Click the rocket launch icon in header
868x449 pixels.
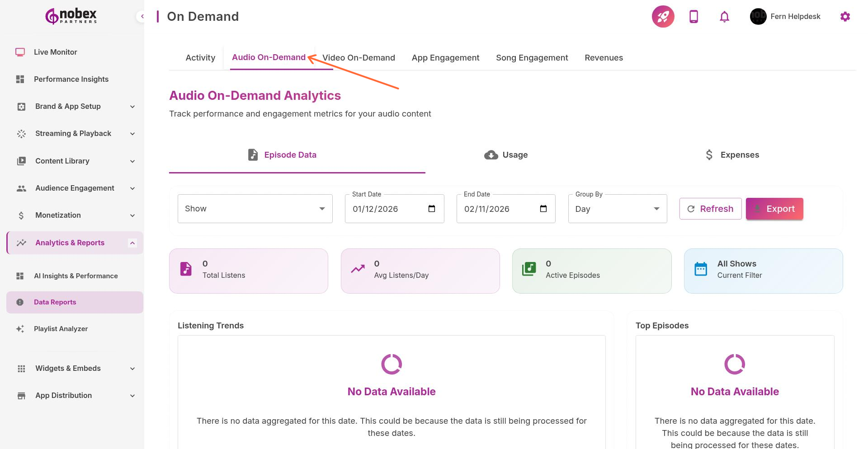(x=663, y=16)
